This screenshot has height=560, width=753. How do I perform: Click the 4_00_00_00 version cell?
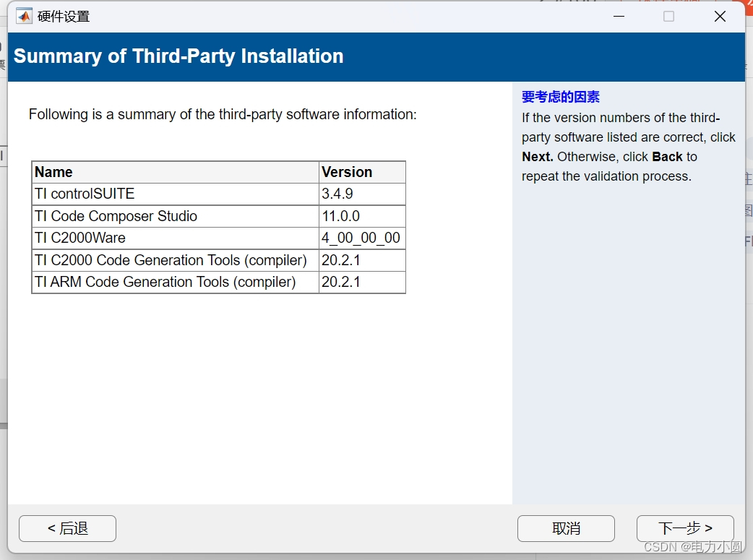(363, 238)
